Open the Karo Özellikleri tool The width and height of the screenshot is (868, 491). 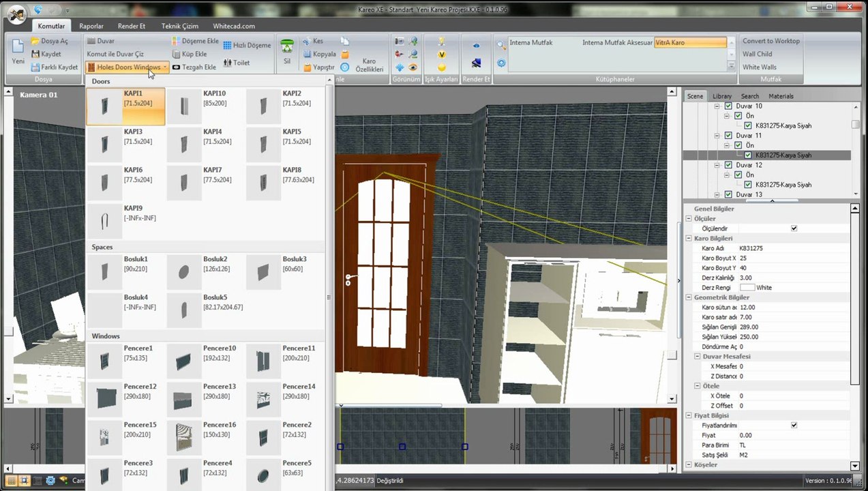(369, 65)
